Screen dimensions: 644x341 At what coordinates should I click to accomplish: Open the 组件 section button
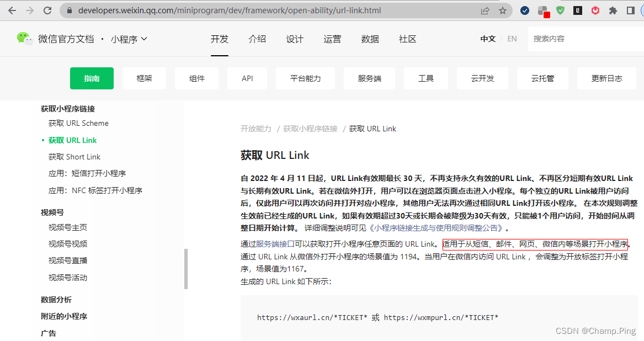coord(197,78)
